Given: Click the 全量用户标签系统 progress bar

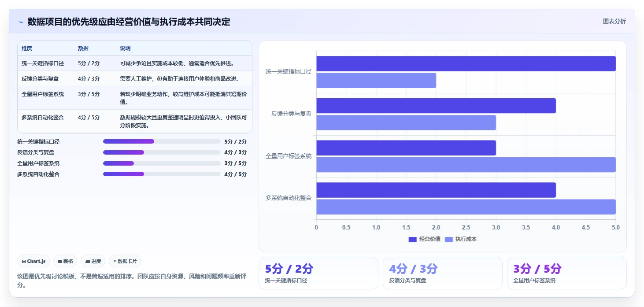Looking at the screenshot, I should (162, 163).
